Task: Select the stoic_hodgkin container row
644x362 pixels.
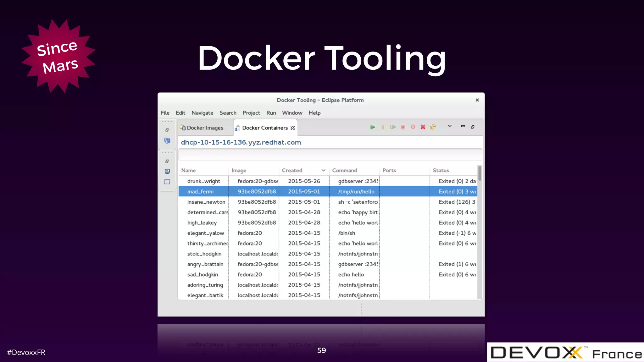Action: coord(328,254)
